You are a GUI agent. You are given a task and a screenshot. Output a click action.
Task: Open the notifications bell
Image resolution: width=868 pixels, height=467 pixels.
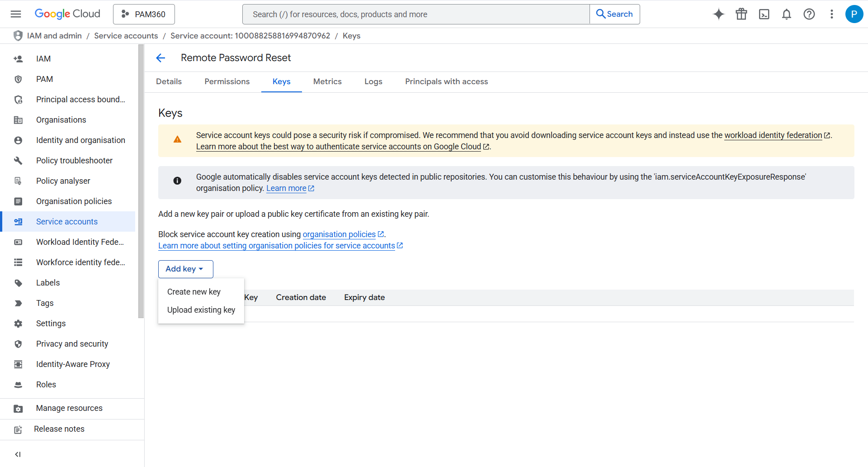point(787,14)
